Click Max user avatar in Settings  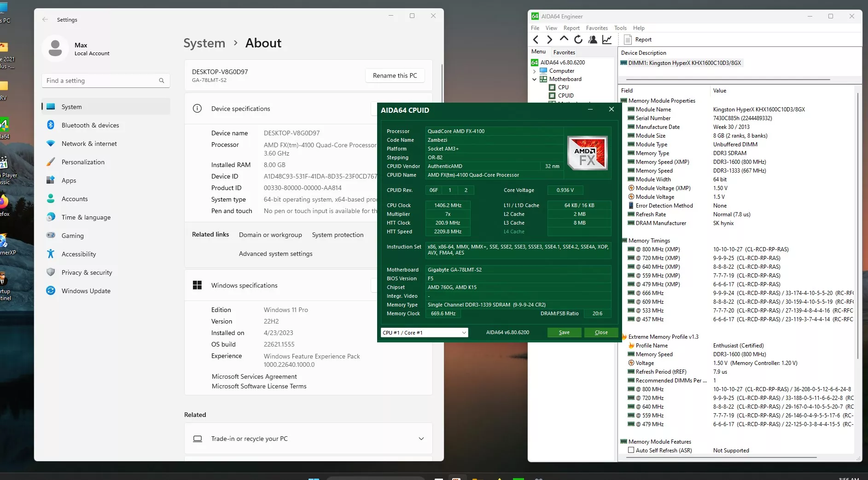(55, 48)
